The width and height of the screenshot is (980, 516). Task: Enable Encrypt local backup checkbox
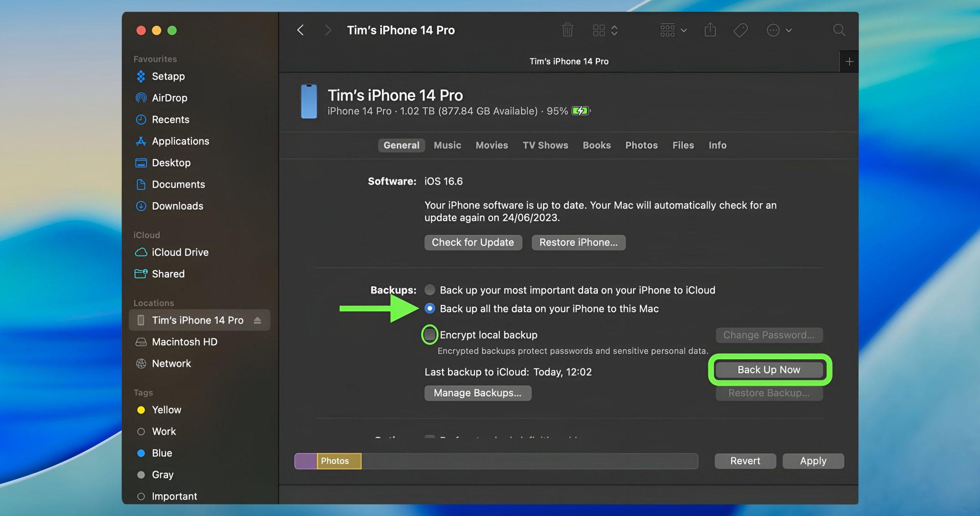coord(430,335)
